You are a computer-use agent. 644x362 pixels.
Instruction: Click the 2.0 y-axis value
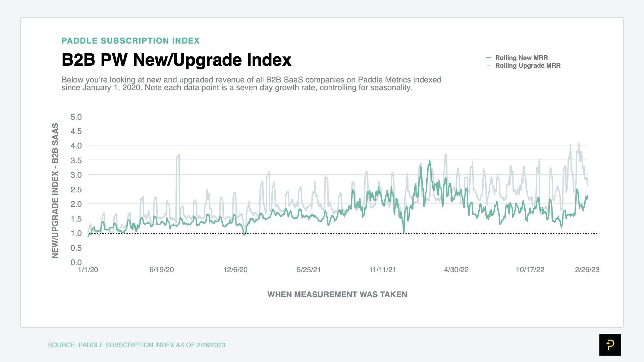[76, 204]
